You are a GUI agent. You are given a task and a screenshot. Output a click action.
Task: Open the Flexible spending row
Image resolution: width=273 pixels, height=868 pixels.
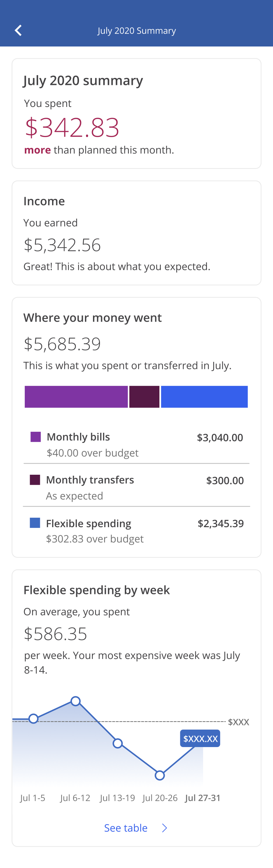(136, 531)
